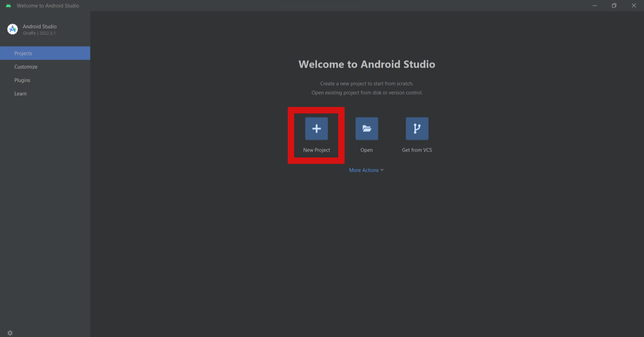The width and height of the screenshot is (644, 337).
Task: Select the Projects tab in sidebar
Action: click(x=45, y=53)
